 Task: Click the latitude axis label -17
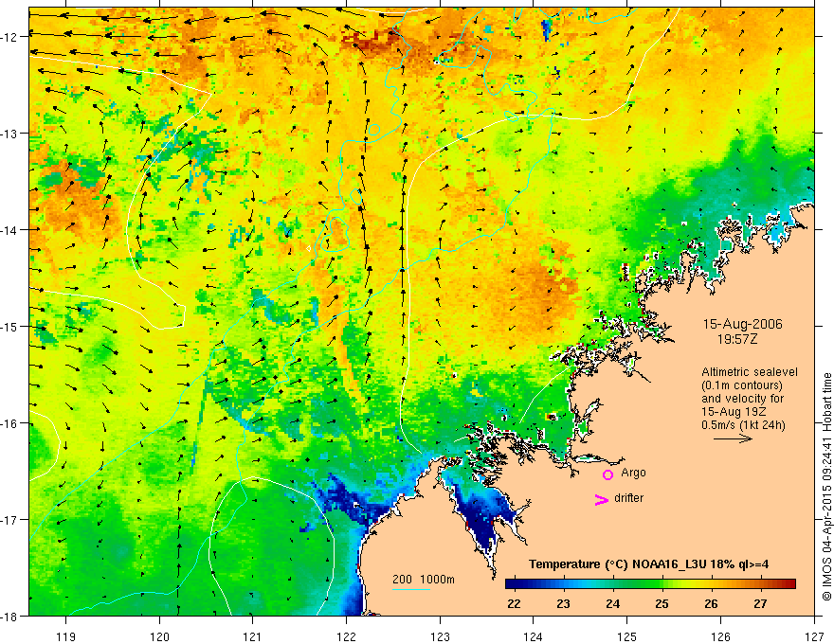tap(10, 519)
